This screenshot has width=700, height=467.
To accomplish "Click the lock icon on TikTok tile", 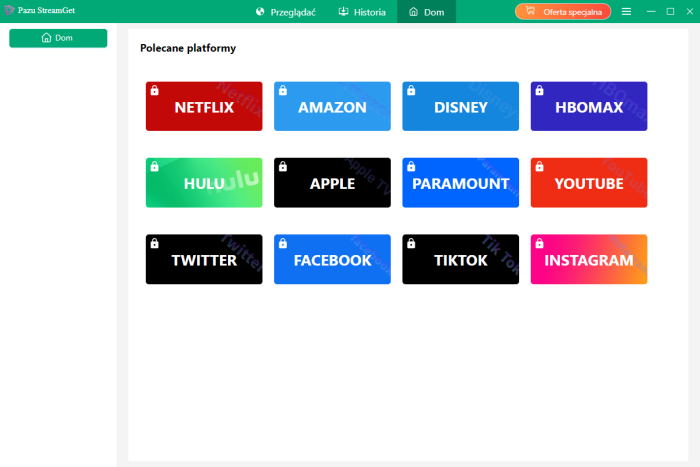I will [x=411, y=243].
